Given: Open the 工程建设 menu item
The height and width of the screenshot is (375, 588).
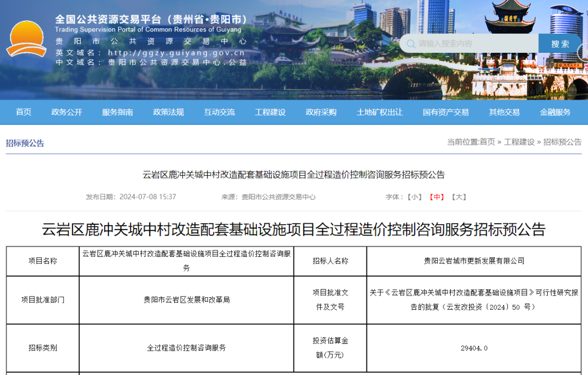Looking at the screenshot, I should (x=270, y=112).
